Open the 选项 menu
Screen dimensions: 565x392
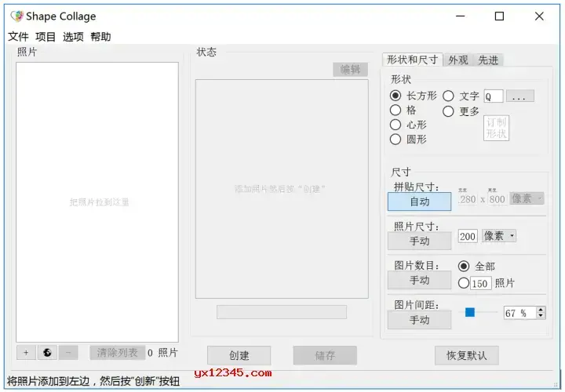click(73, 37)
